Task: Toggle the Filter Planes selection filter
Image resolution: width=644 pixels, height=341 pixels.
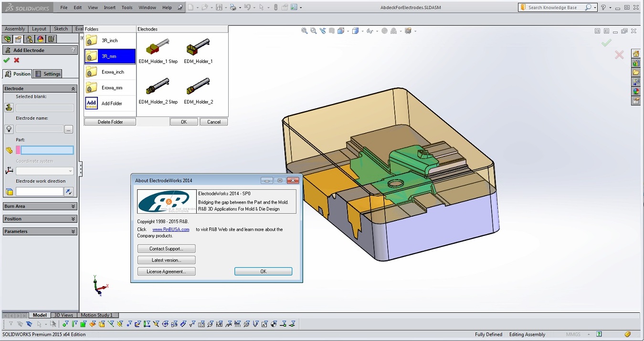Action: point(120,324)
